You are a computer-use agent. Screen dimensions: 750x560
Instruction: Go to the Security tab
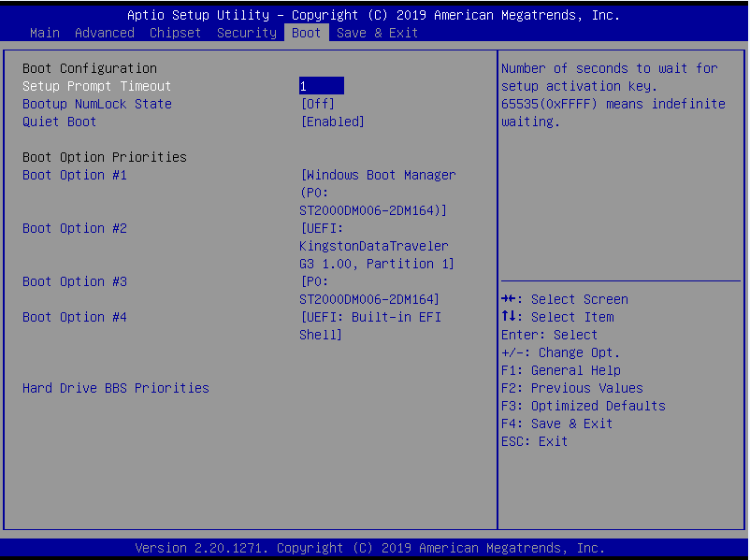[x=246, y=33]
